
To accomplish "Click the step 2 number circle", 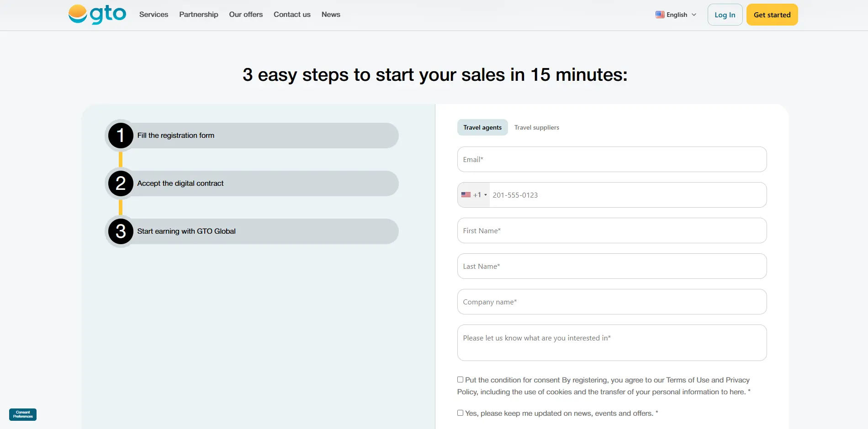I will coord(121,183).
